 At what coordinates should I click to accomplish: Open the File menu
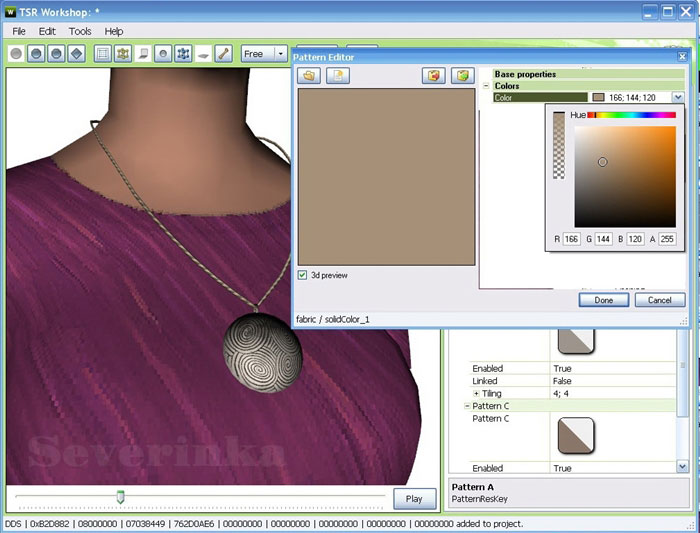[x=19, y=31]
